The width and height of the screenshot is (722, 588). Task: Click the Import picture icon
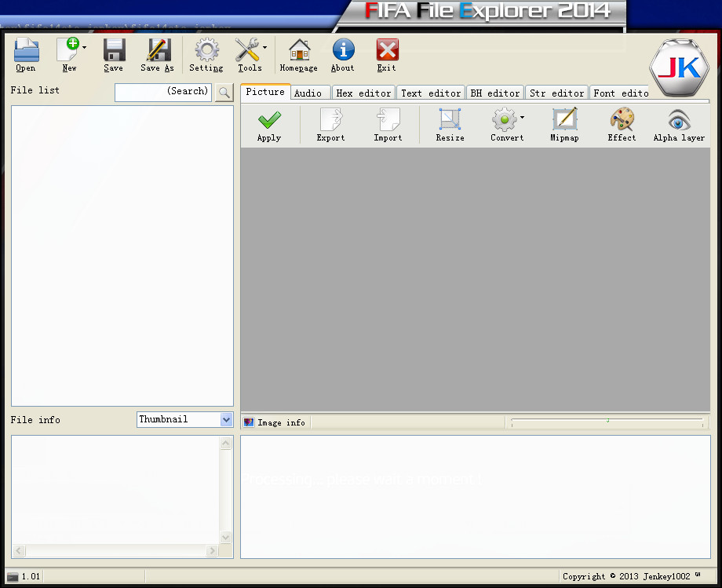coord(388,119)
